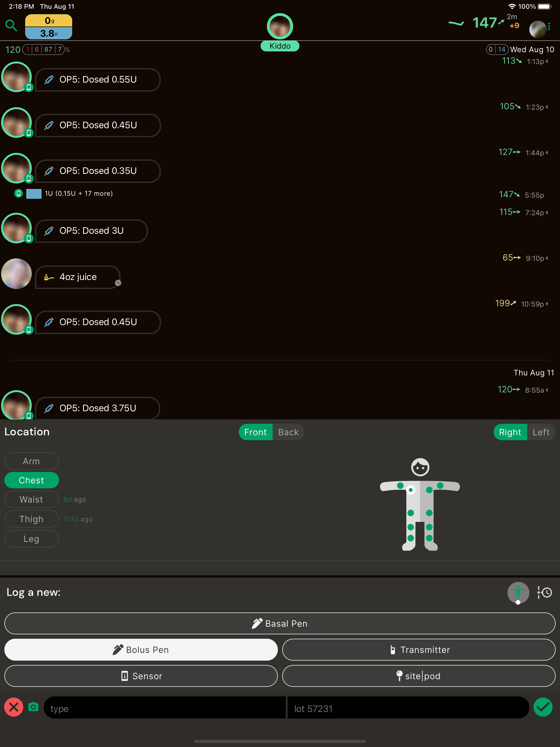Focus the lot number input field
This screenshot has height=747, width=560.
(408, 707)
